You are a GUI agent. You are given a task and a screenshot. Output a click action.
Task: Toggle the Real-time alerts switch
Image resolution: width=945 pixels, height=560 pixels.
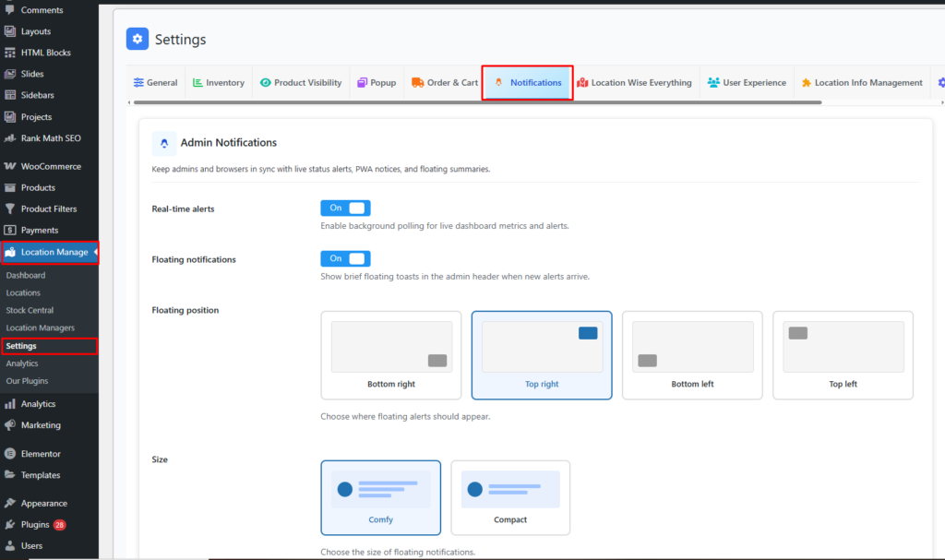point(345,209)
